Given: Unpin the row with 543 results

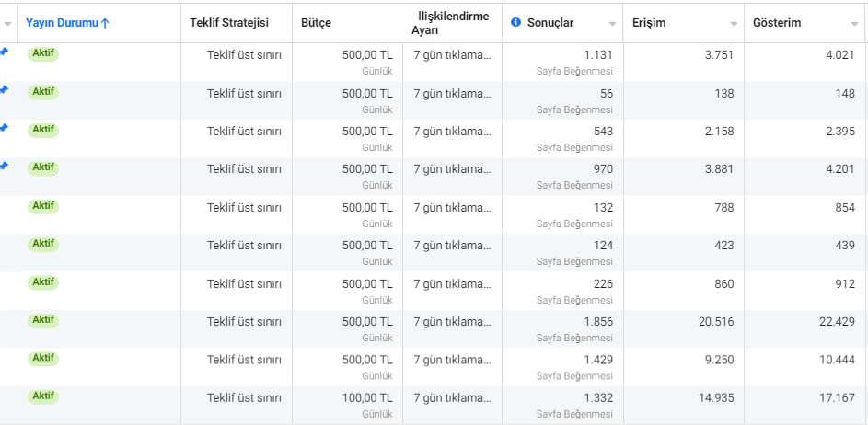Looking at the screenshot, I should pos(4,128).
